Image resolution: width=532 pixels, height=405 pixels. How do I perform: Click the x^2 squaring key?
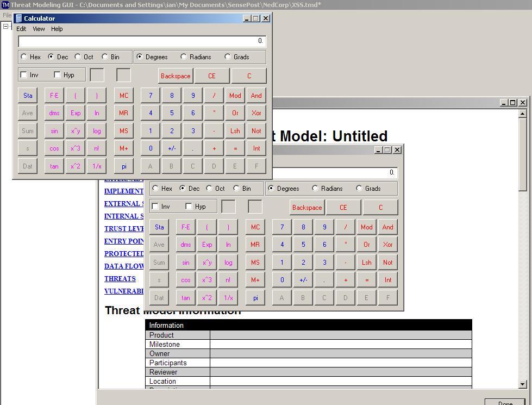(x=75, y=166)
